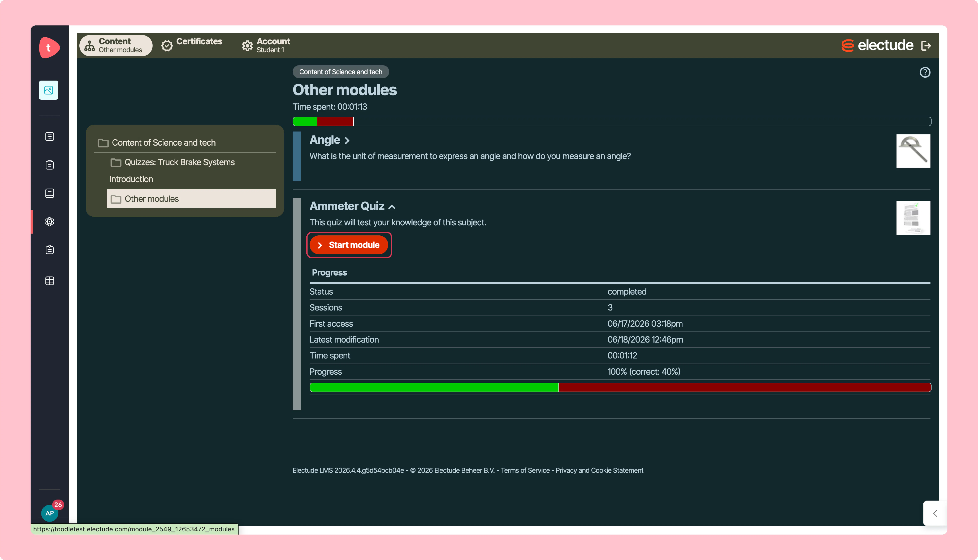
Task: Open the help question mark icon
Action: tap(925, 72)
